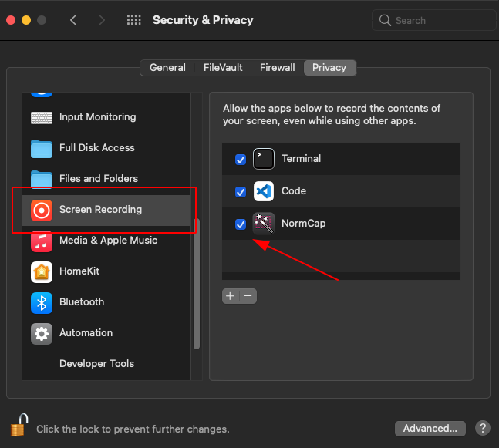499x448 pixels.
Task: Click the search magnifier icon
Action: (x=385, y=20)
